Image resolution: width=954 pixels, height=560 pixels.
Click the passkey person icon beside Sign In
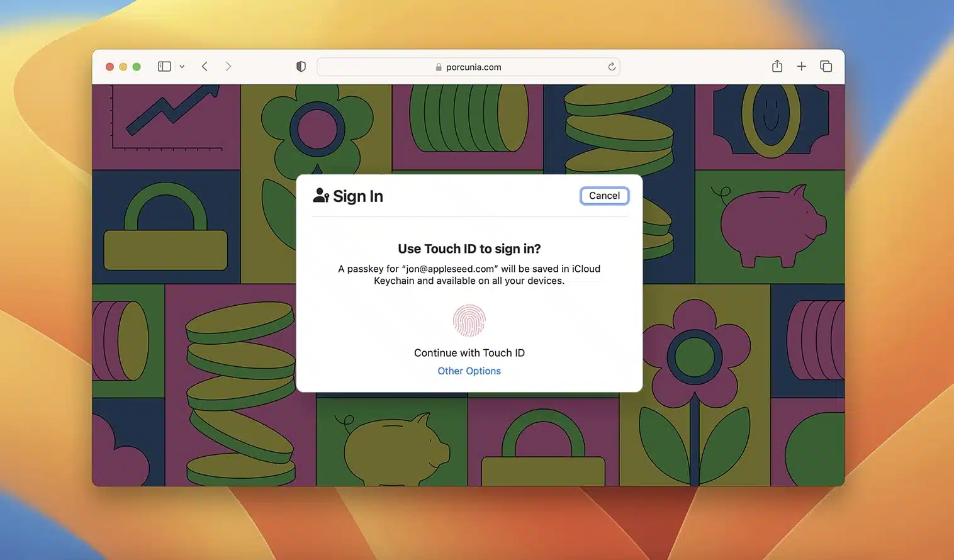coord(321,196)
